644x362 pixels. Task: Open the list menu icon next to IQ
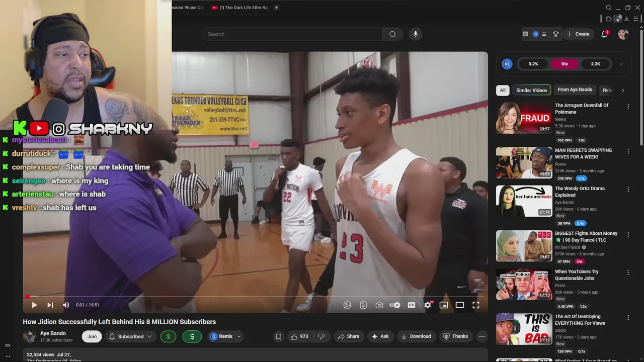[544, 34]
